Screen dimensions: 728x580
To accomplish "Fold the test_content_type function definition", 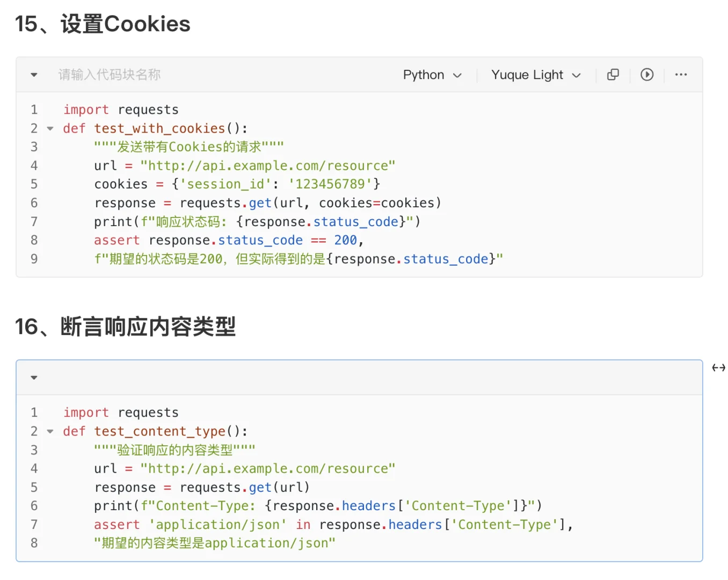I will 50,431.
